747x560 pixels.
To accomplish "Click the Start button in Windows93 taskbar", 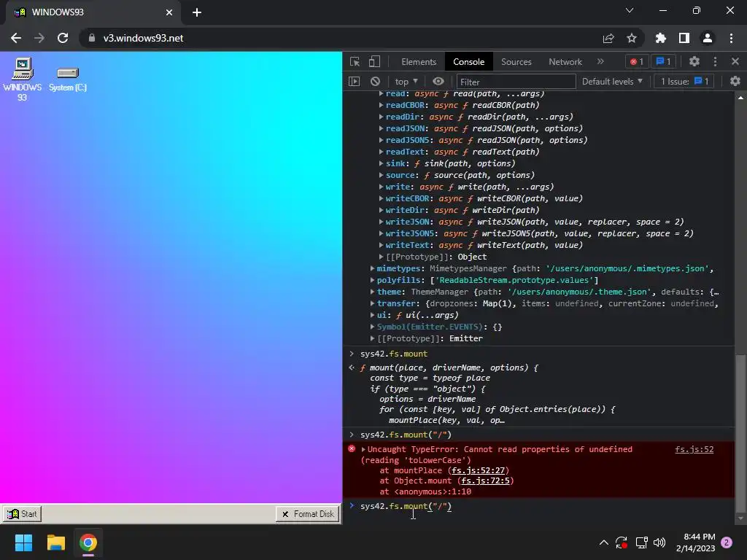I will pyautogui.click(x=23, y=514).
